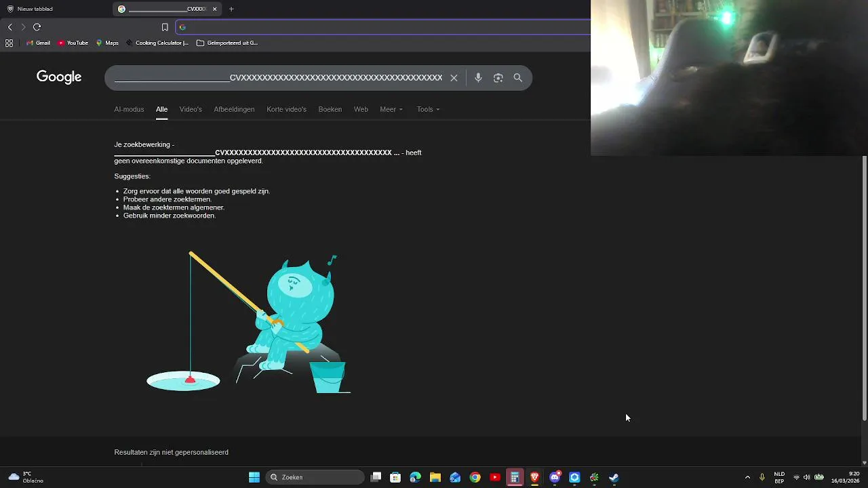Switch to Boeken results
The height and width of the screenshot is (488, 868).
(330, 109)
